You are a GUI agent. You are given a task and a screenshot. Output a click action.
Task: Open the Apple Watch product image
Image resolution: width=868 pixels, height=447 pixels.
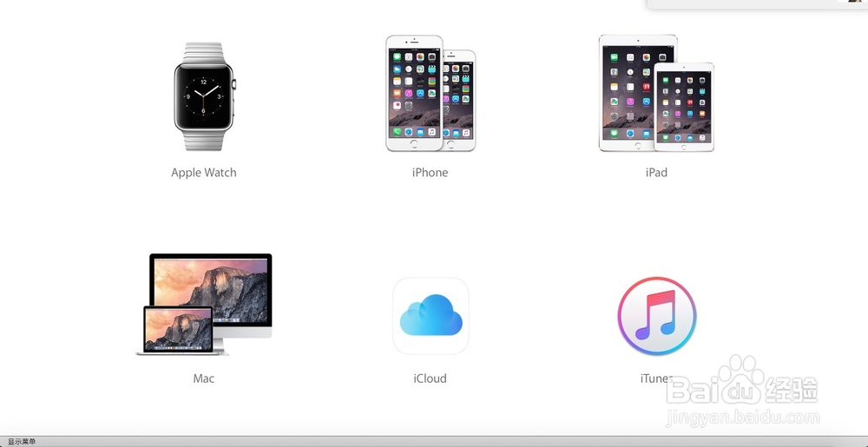204,96
